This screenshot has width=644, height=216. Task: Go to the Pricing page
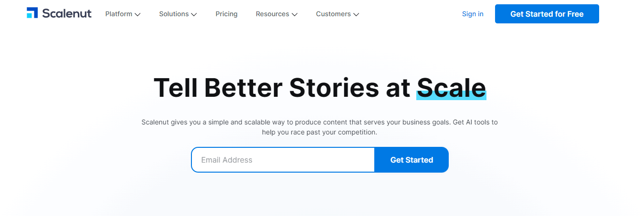(226, 14)
